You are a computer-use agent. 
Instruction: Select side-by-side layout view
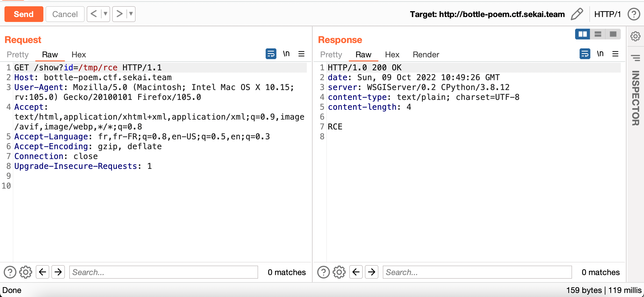[583, 34]
